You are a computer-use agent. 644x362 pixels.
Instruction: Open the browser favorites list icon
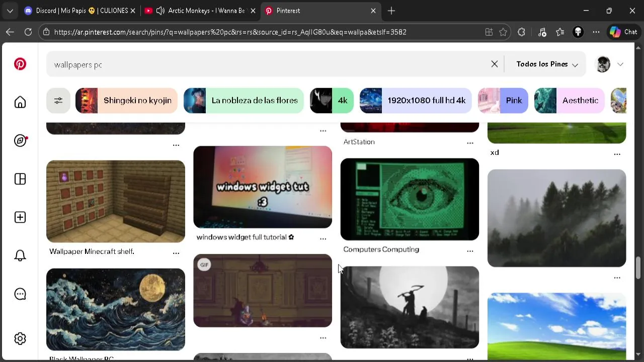[560, 32]
